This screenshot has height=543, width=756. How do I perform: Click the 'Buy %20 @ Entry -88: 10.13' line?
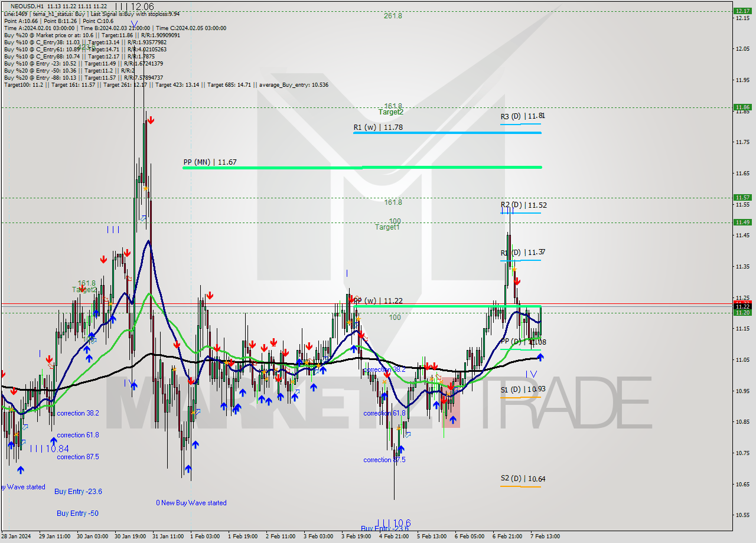click(x=83, y=78)
